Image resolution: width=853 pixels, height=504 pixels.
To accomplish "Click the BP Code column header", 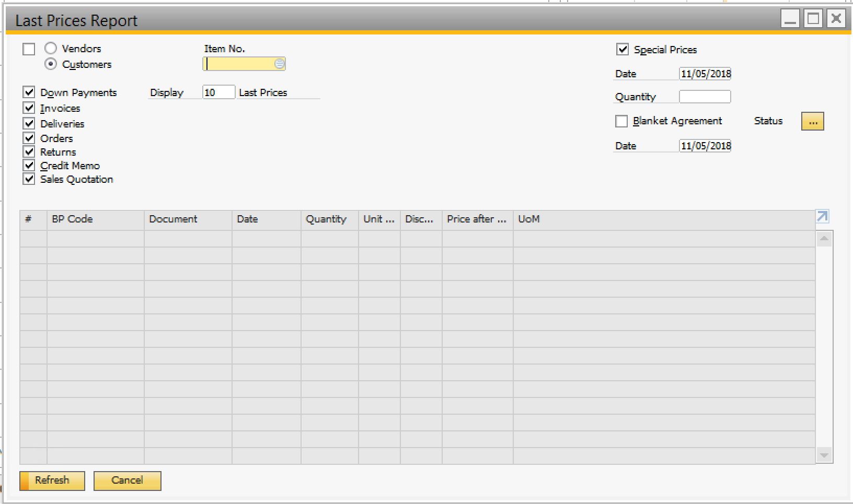I will pos(95,219).
